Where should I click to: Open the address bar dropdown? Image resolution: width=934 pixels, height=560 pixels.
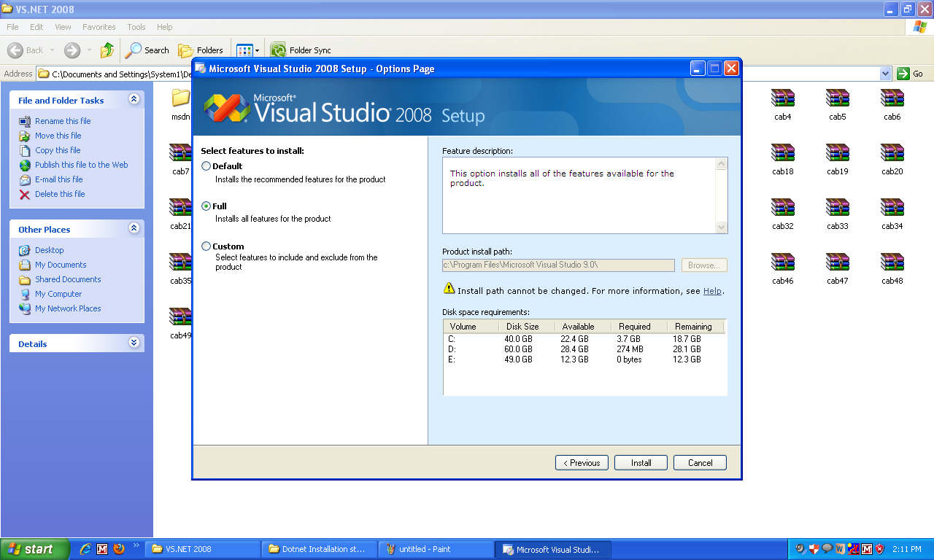pos(886,74)
